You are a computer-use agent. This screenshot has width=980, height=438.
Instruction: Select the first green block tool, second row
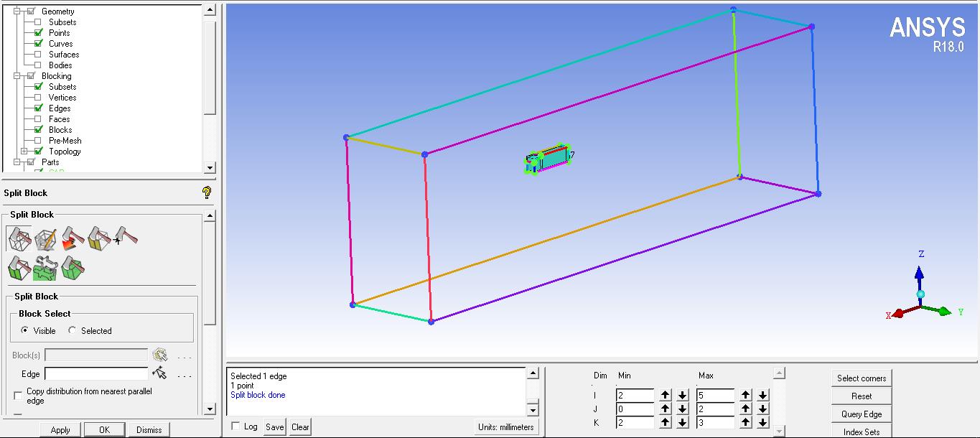click(x=19, y=267)
